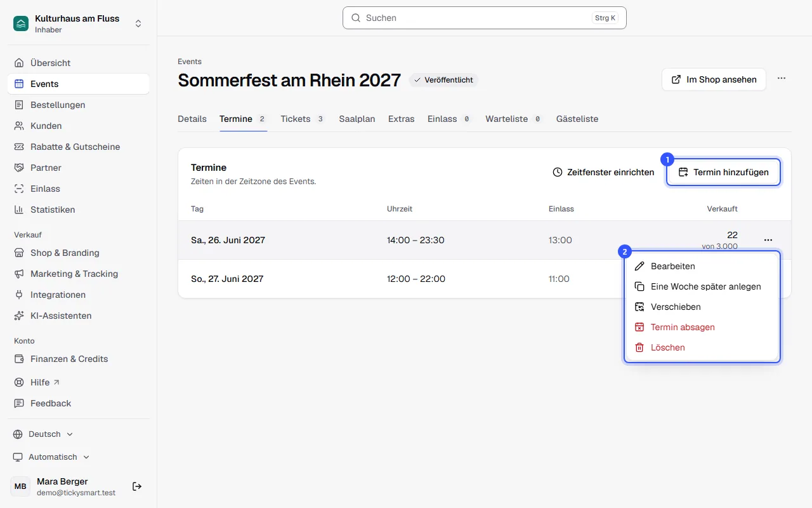Choose Verschieben in the menu

point(702,307)
